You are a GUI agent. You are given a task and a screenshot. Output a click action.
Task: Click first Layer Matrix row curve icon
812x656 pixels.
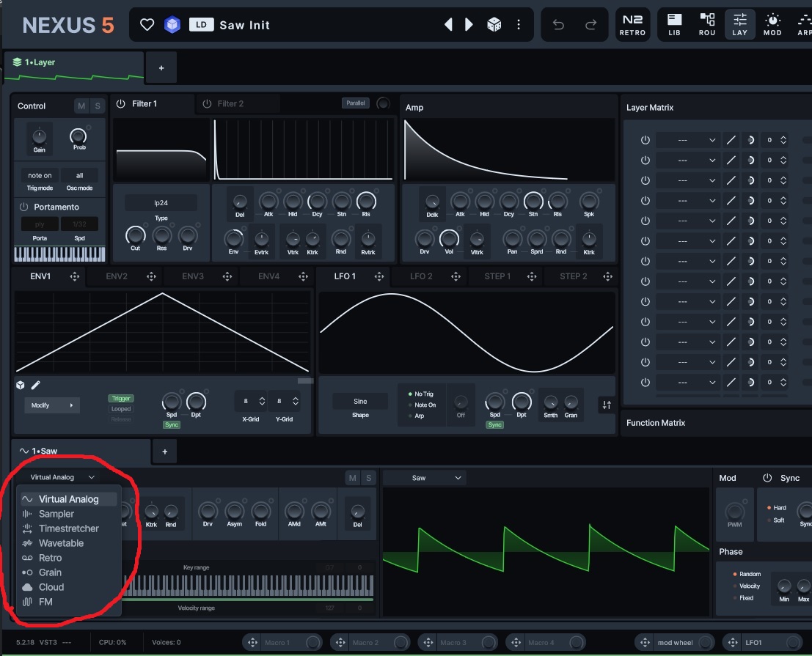coord(731,140)
